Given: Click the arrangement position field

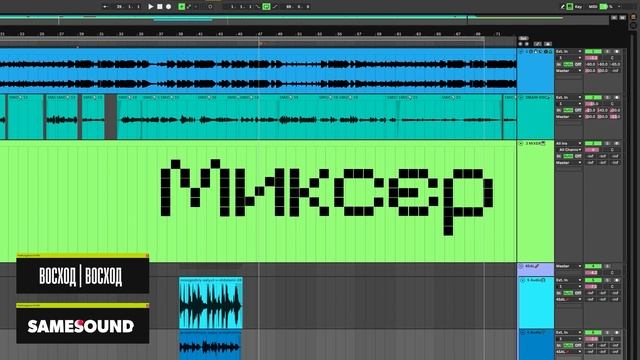Looking at the screenshot, I should coord(128,7).
